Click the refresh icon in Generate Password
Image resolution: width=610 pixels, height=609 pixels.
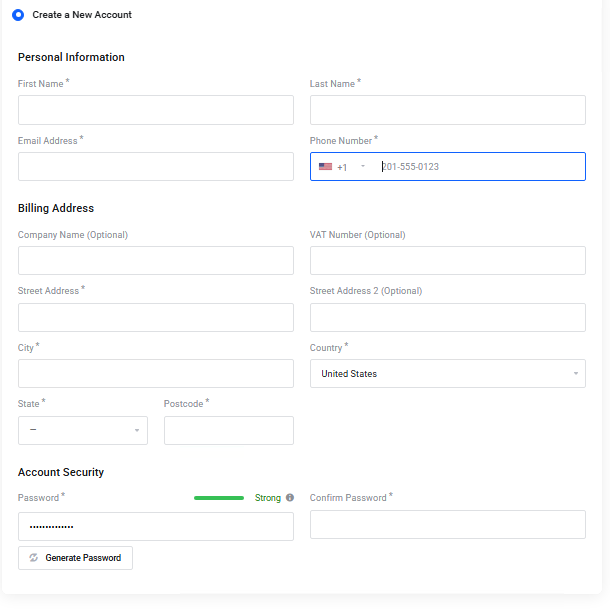(33, 558)
